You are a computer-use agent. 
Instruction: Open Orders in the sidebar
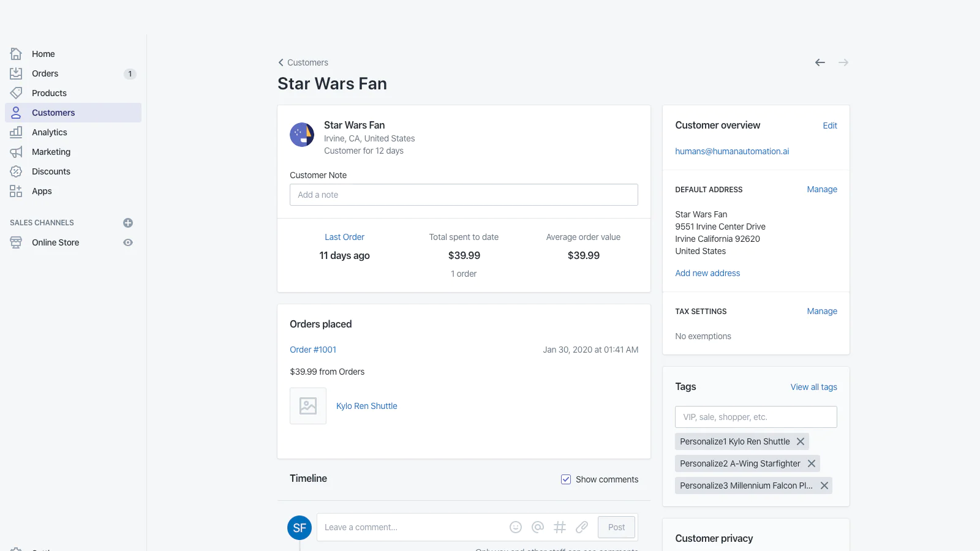(73, 73)
